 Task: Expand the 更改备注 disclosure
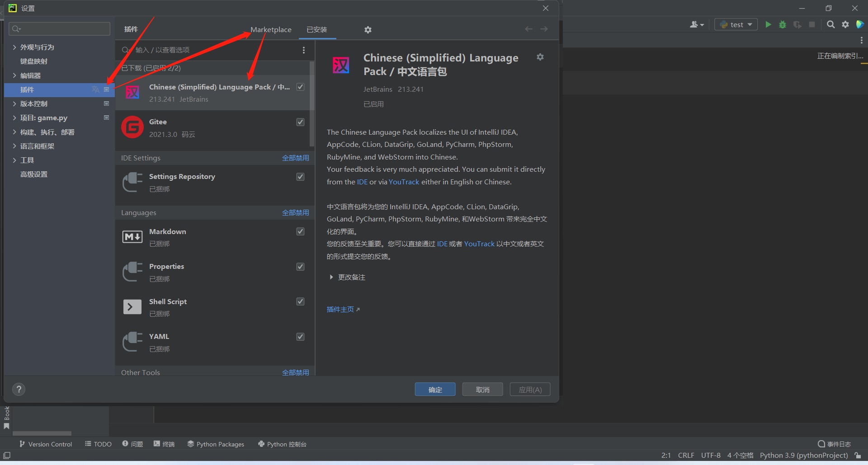[331, 277]
